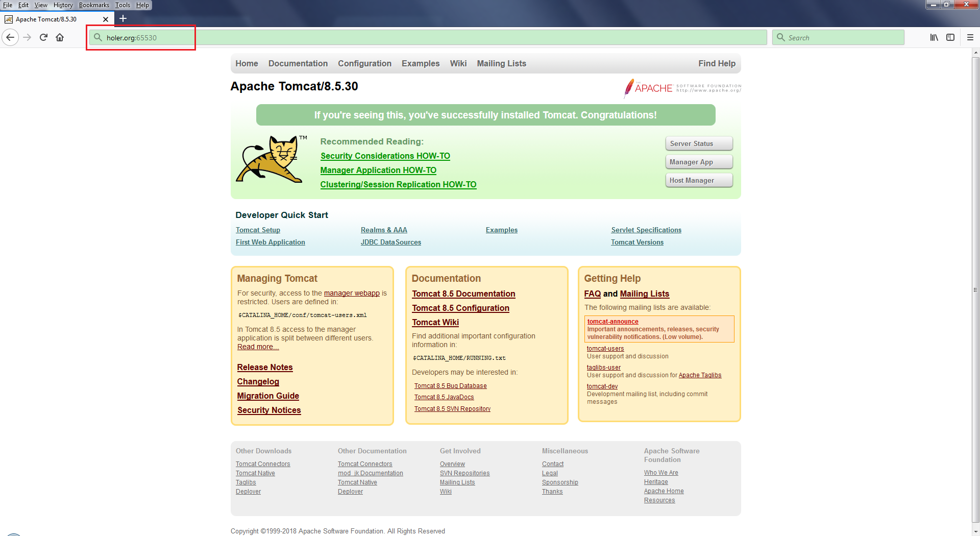
Task: Click the vertical scrollbar up arrow
Action: tap(975, 52)
